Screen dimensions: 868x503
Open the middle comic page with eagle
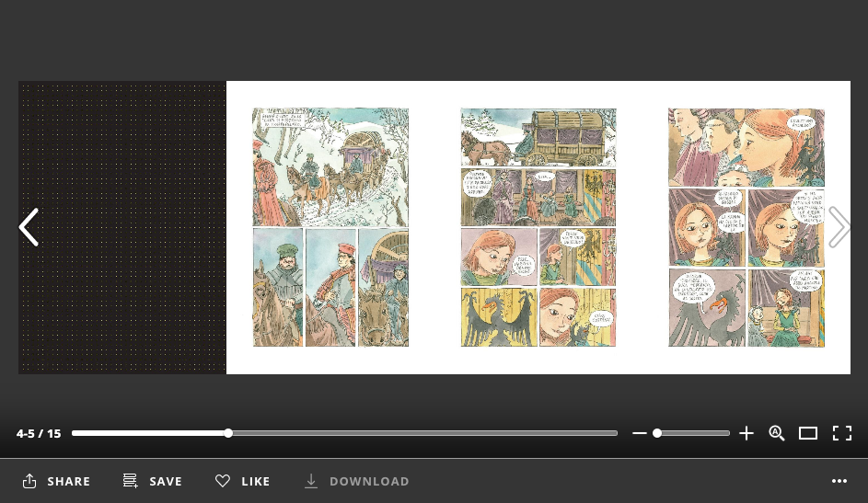[x=538, y=227]
